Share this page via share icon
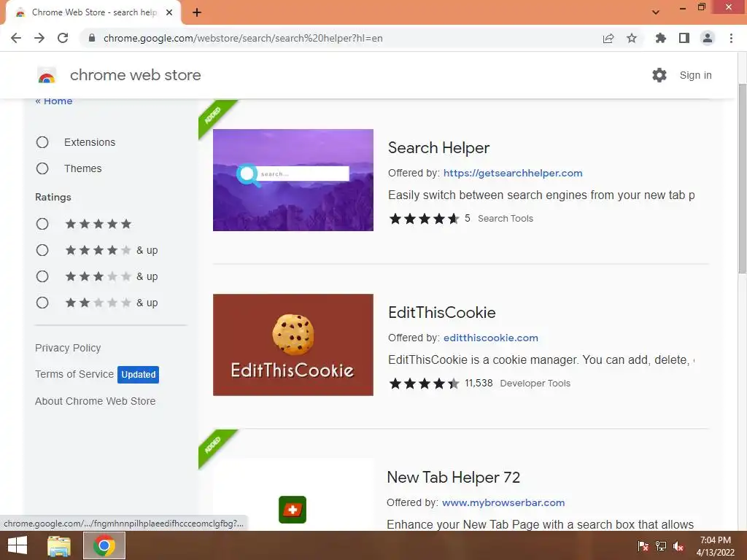 (608, 38)
